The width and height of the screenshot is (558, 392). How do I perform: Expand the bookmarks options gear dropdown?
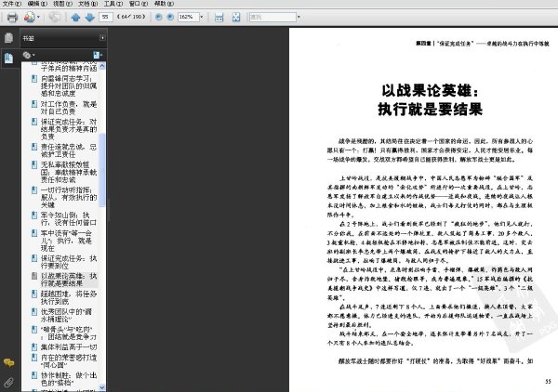click(28, 56)
